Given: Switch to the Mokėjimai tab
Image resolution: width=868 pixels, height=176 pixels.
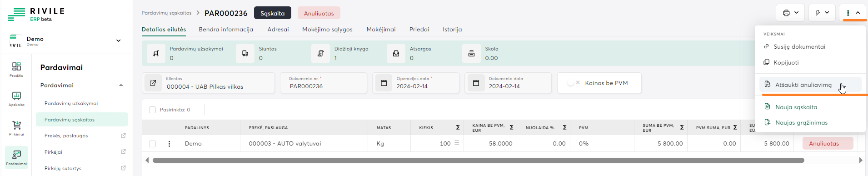Looking at the screenshot, I should (381, 30).
